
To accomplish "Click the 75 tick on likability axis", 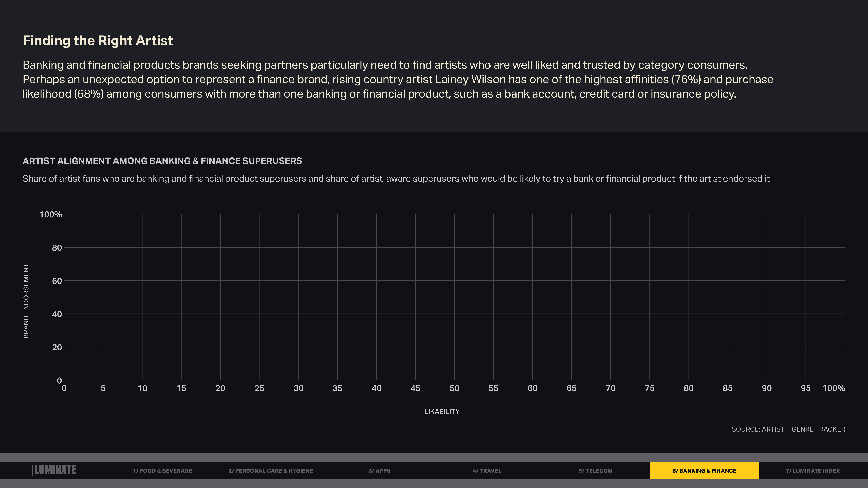I will (x=649, y=388).
